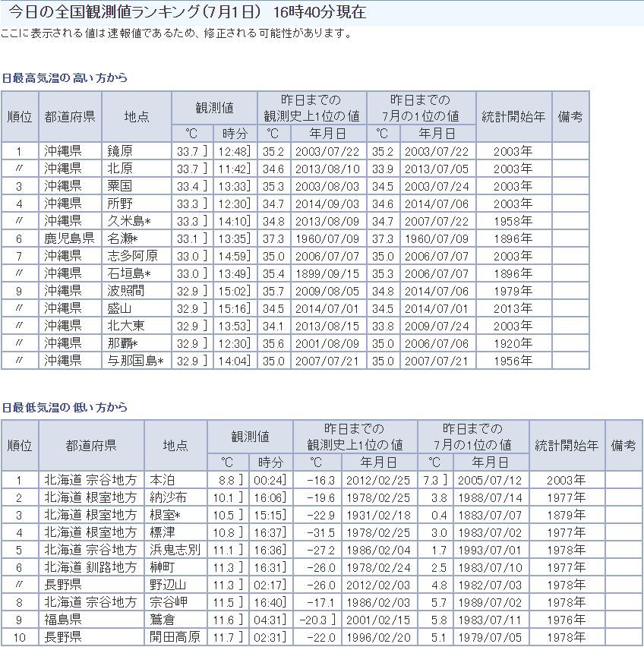
Task: Click the 日最高気温の高い方から section heading
Action: (64, 78)
